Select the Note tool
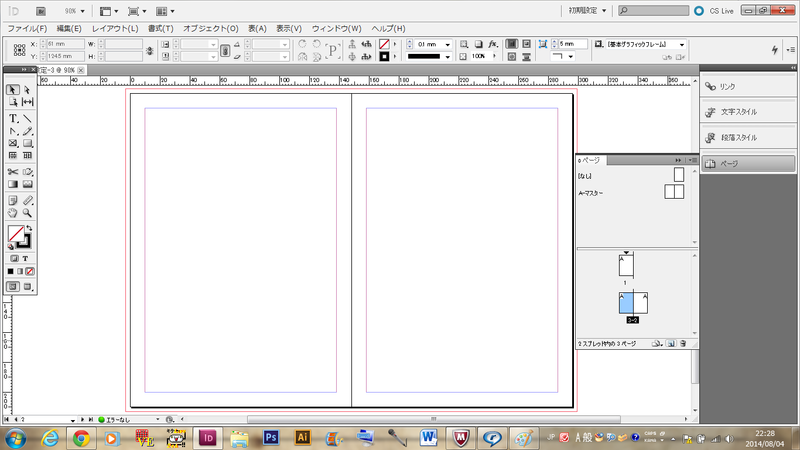 tap(13, 201)
